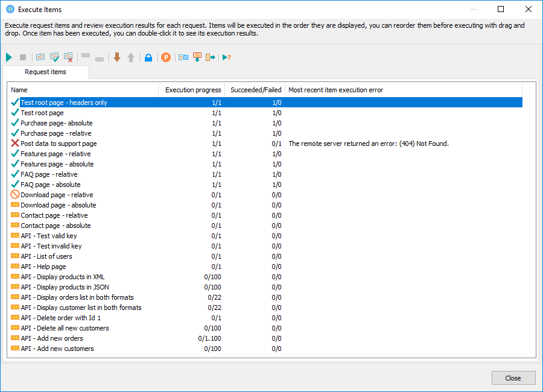Viewport: 543px width, 392px height.
Task: Open the item properties icon
Action: click(39, 57)
